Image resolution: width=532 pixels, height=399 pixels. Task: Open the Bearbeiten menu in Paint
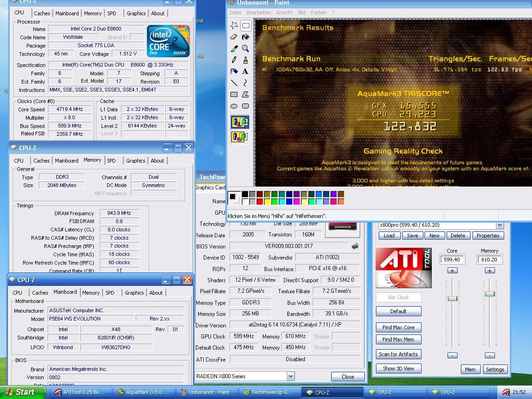(x=259, y=12)
